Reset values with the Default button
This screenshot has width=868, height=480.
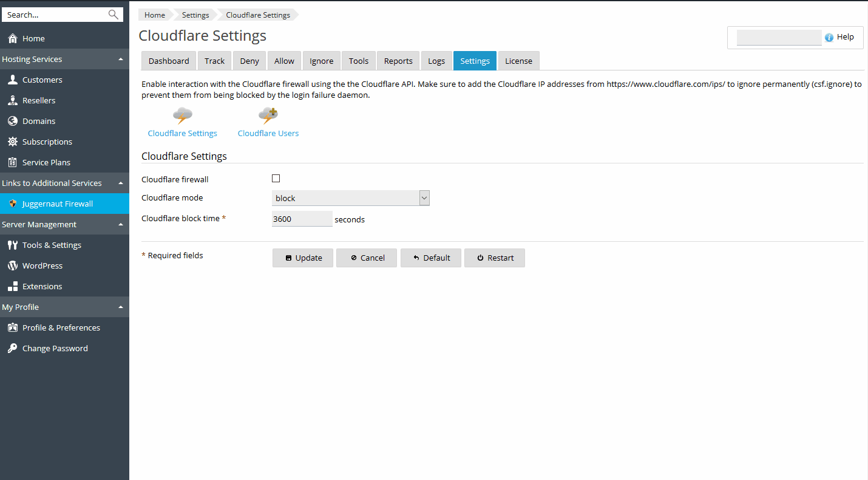point(431,258)
